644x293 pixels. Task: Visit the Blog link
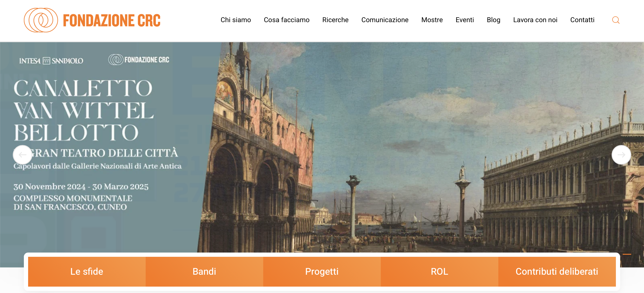[x=493, y=20]
